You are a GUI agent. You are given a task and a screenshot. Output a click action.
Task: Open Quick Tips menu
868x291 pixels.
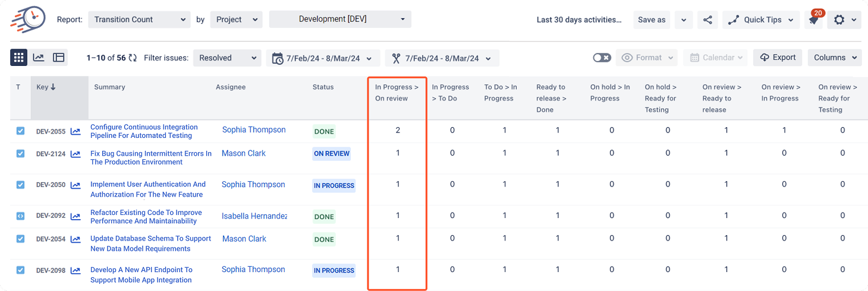click(x=762, y=20)
